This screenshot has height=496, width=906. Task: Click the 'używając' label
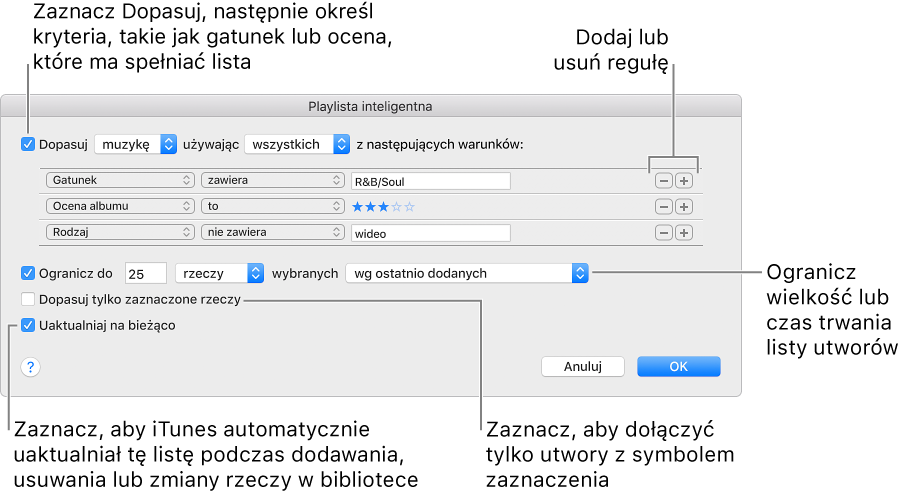click(211, 145)
